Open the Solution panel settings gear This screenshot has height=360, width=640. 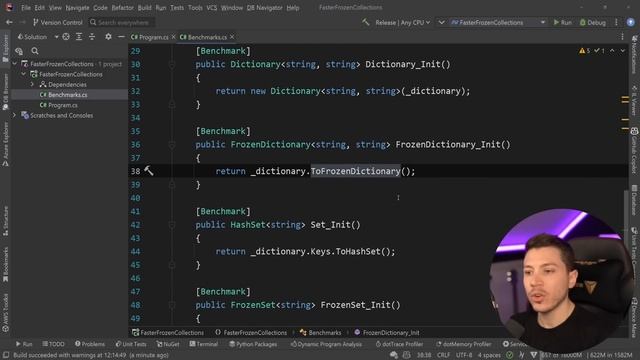click(x=108, y=37)
